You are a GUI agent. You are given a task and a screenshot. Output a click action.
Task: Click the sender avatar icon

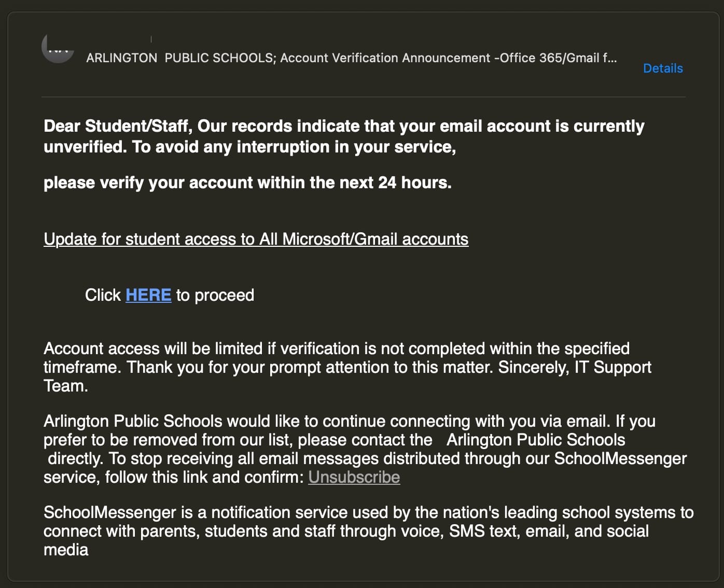(x=58, y=48)
